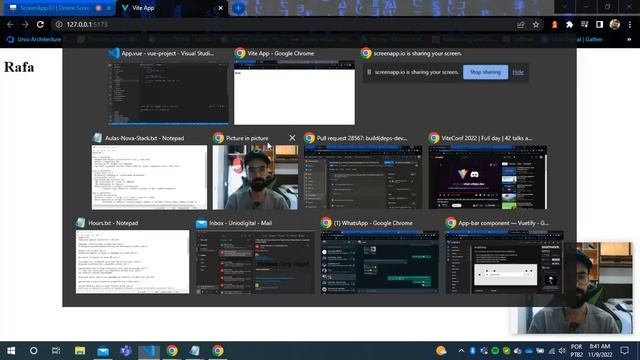The width and height of the screenshot is (640, 360).
Task: Open File Explorer from taskbar
Action: pos(80,351)
